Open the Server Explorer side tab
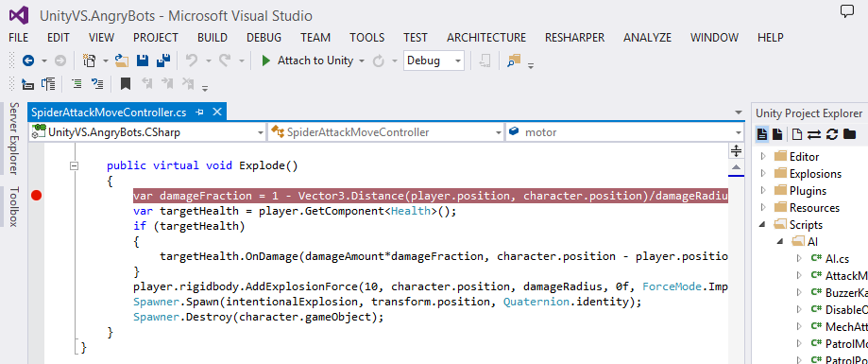 point(14,138)
